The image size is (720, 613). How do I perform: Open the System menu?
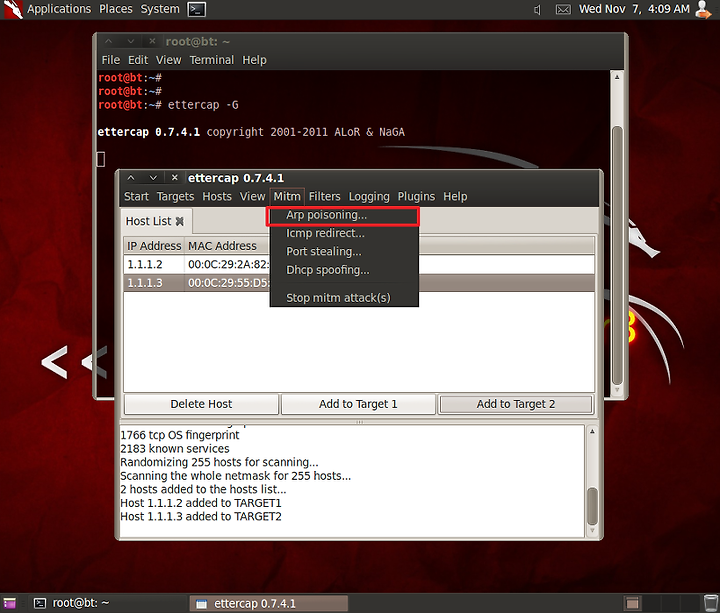(x=160, y=9)
